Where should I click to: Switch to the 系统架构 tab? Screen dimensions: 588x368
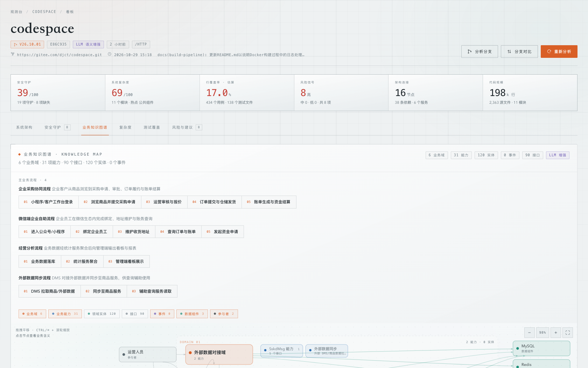pyautogui.click(x=24, y=128)
